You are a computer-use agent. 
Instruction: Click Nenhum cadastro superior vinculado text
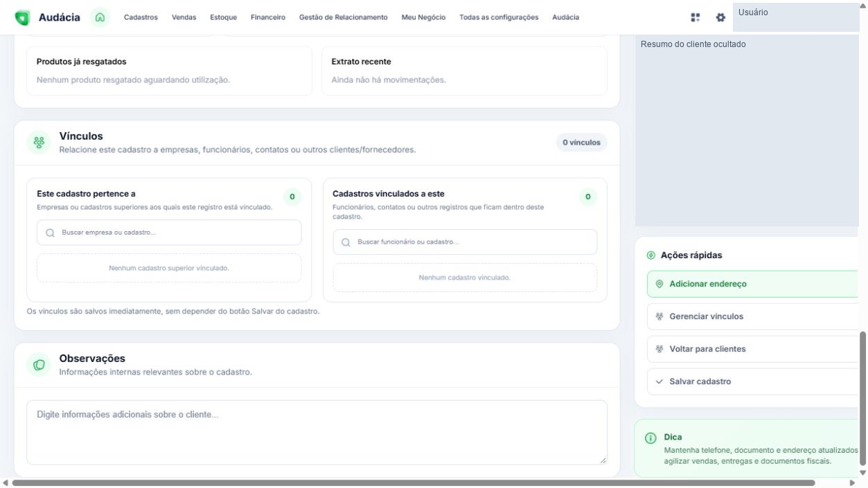(169, 268)
